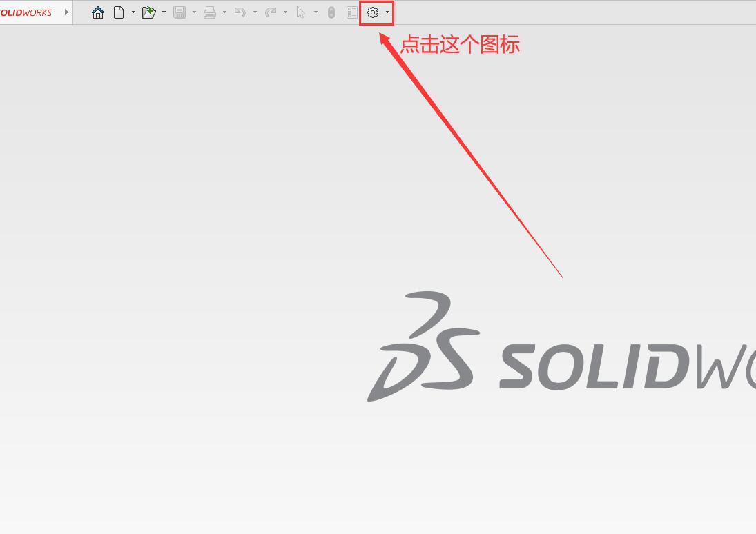This screenshot has width=756, height=534.
Task: Expand the Select tool dropdown arrow
Action: (x=316, y=12)
